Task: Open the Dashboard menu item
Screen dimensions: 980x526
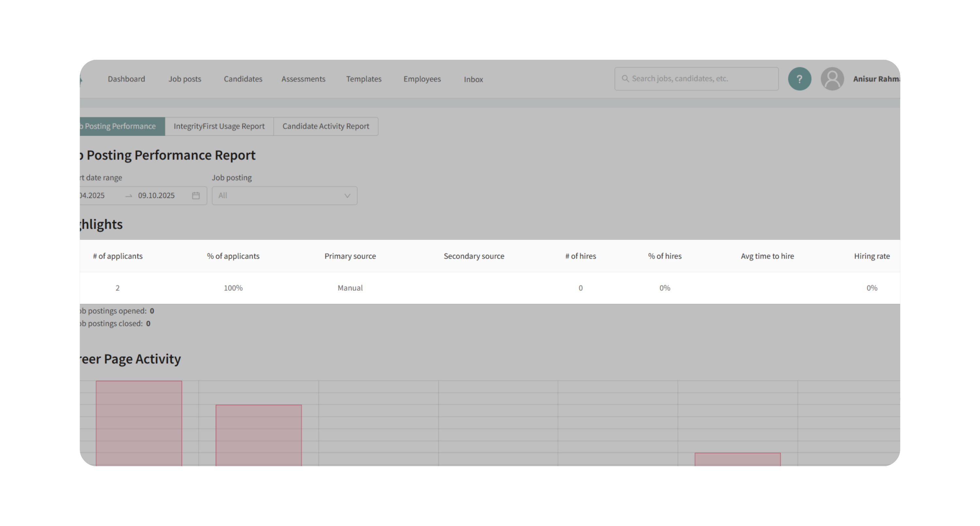Action: point(126,79)
